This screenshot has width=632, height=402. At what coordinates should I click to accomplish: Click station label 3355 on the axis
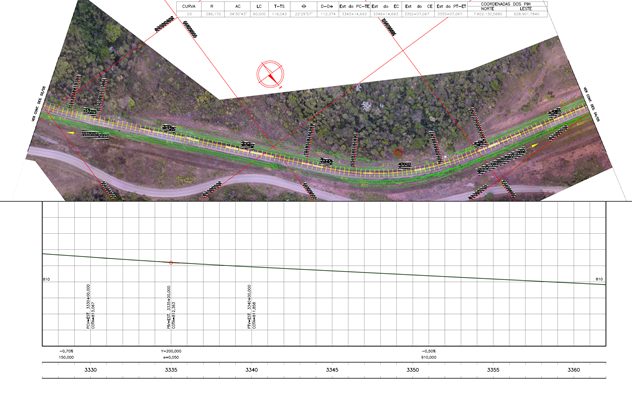pyautogui.click(x=493, y=370)
